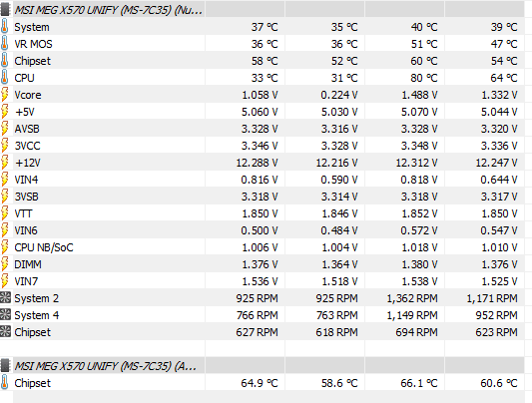Select the CPU NB/SoC sensor label
The height and width of the screenshot is (403, 532).
44,247
